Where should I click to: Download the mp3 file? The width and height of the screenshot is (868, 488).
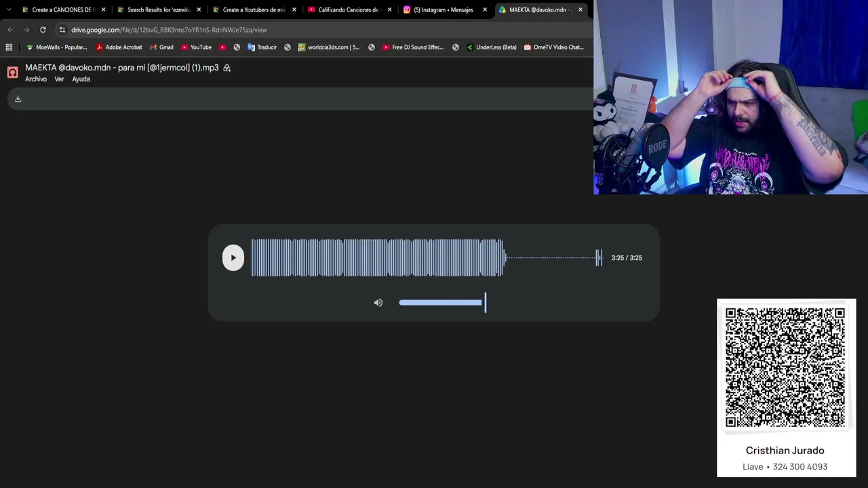18,99
